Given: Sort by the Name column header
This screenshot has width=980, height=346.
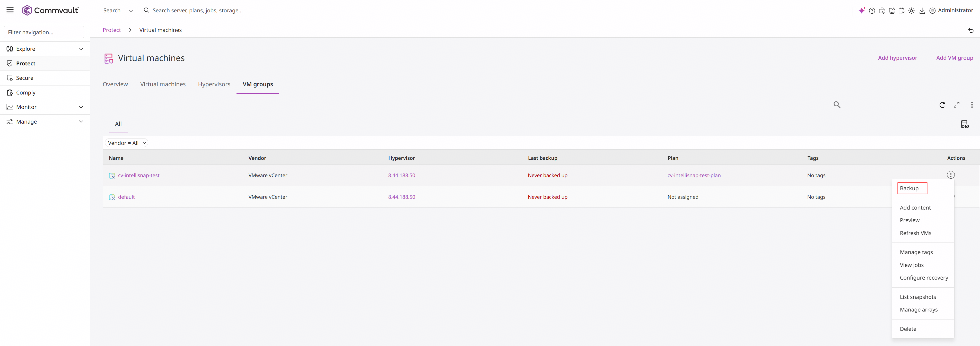Looking at the screenshot, I should [116, 158].
